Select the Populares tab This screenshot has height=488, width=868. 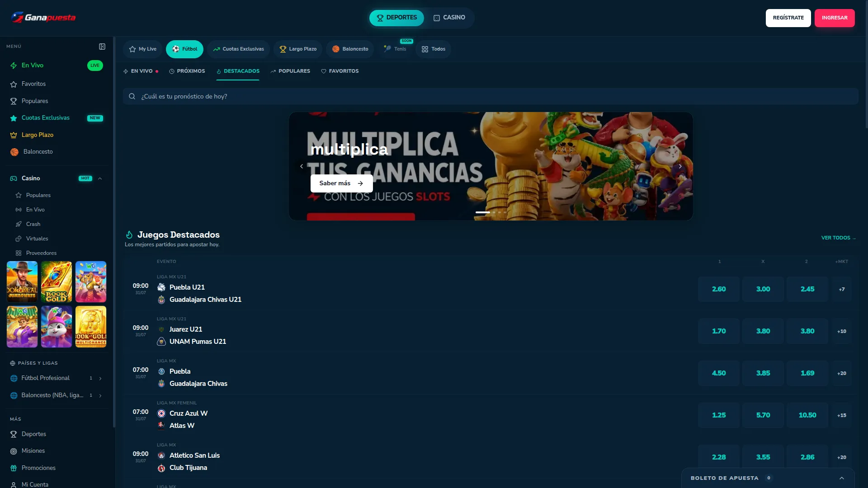pyautogui.click(x=290, y=71)
